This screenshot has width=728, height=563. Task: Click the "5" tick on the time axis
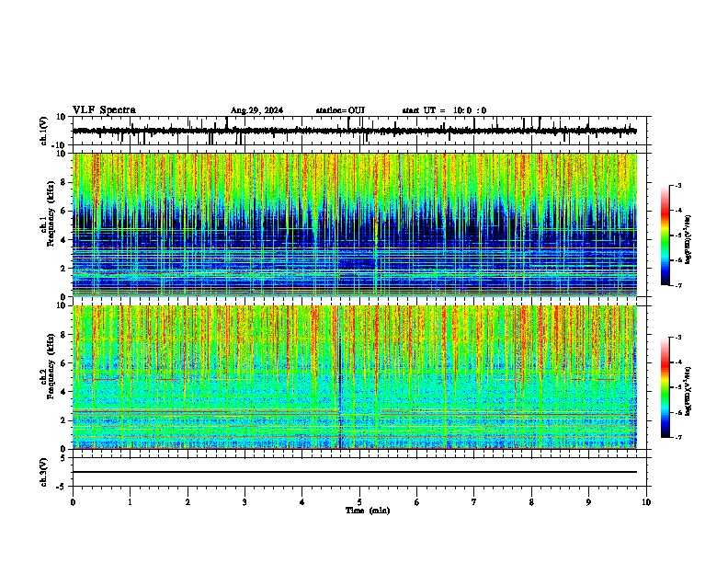pos(359,502)
